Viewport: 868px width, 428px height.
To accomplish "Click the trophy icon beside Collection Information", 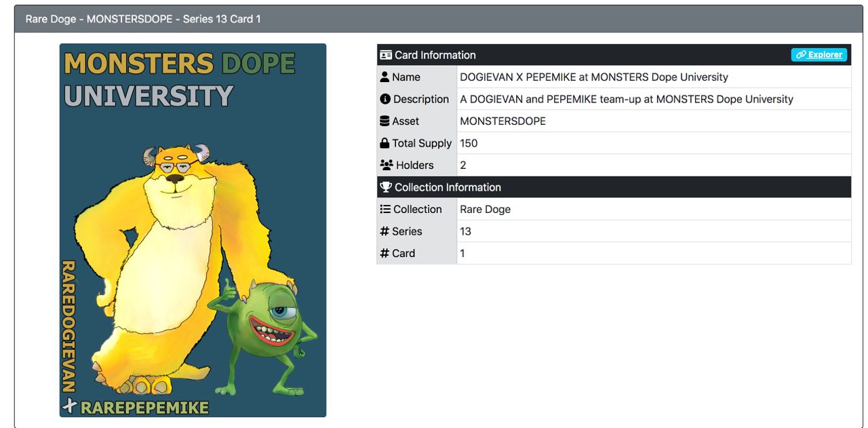I will tap(386, 187).
